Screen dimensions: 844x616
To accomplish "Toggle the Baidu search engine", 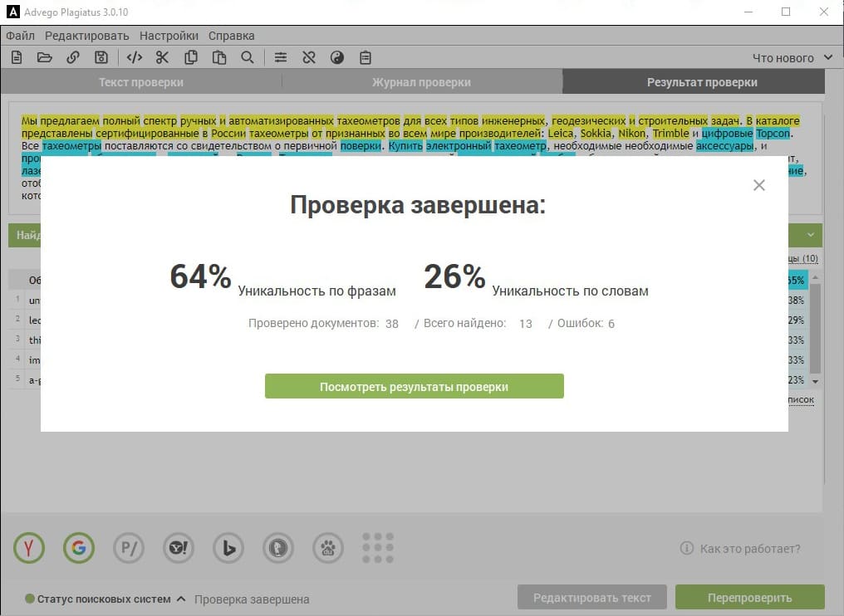I will [x=327, y=548].
